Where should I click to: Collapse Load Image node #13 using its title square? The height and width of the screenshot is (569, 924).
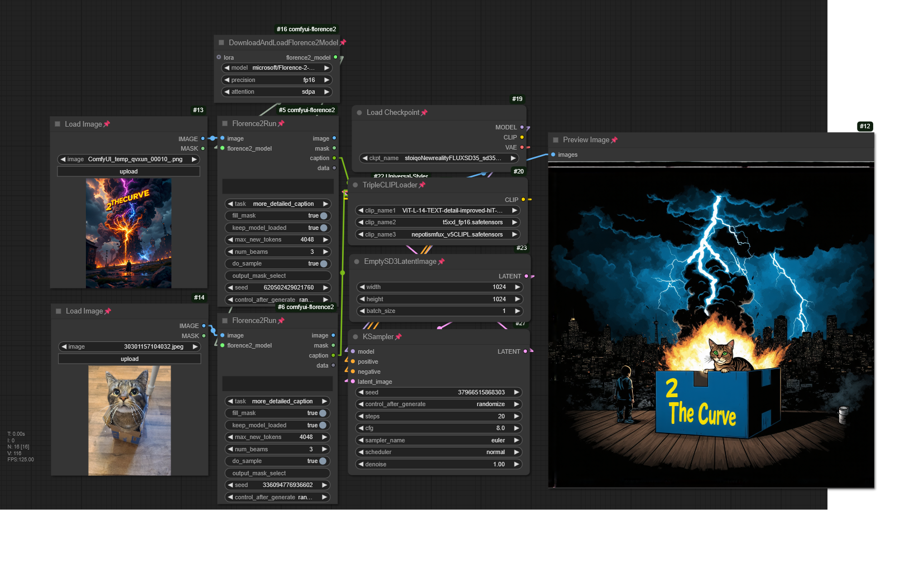(57, 124)
